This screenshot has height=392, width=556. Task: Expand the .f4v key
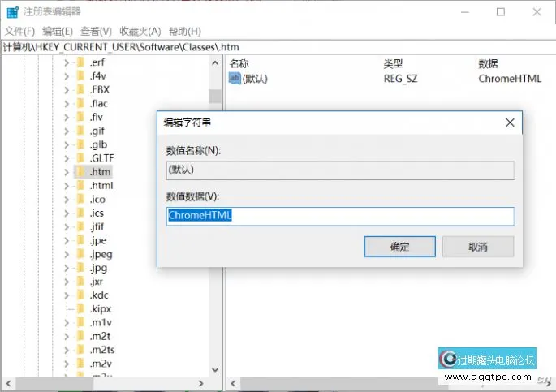(x=67, y=76)
